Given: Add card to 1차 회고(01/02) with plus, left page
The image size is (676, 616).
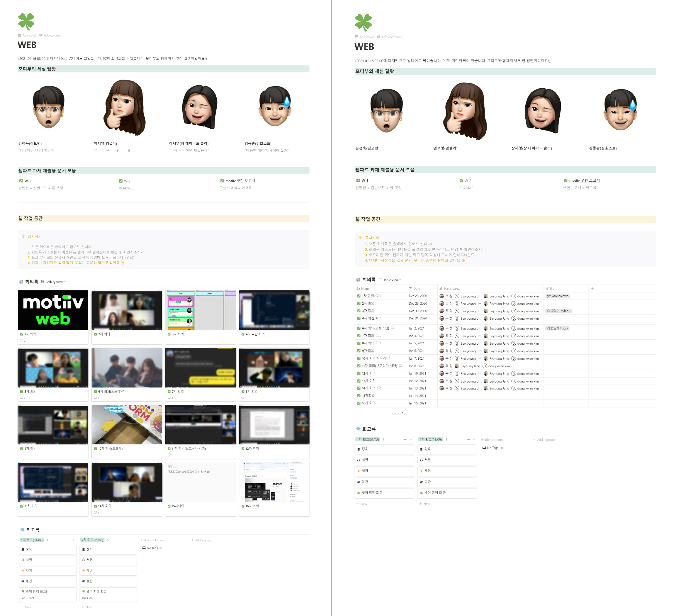Looking at the screenshot, I should point(74,540).
